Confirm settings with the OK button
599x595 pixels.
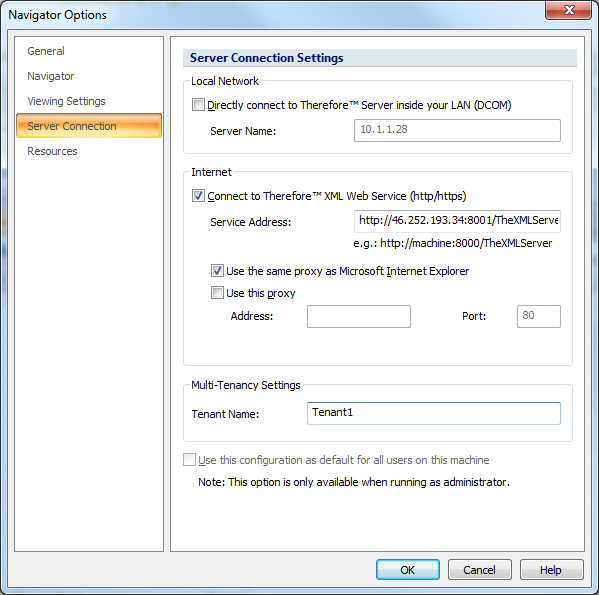point(408,570)
